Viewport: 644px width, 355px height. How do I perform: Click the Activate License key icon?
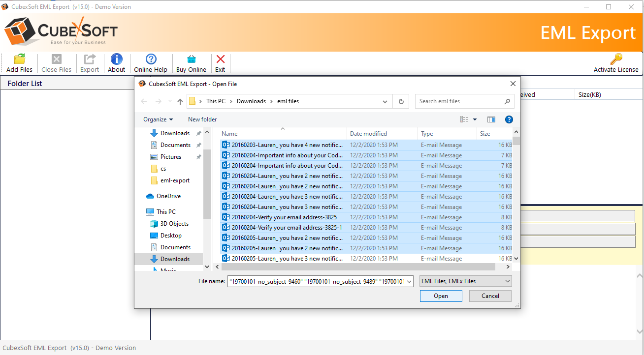(x=616, y=59)
